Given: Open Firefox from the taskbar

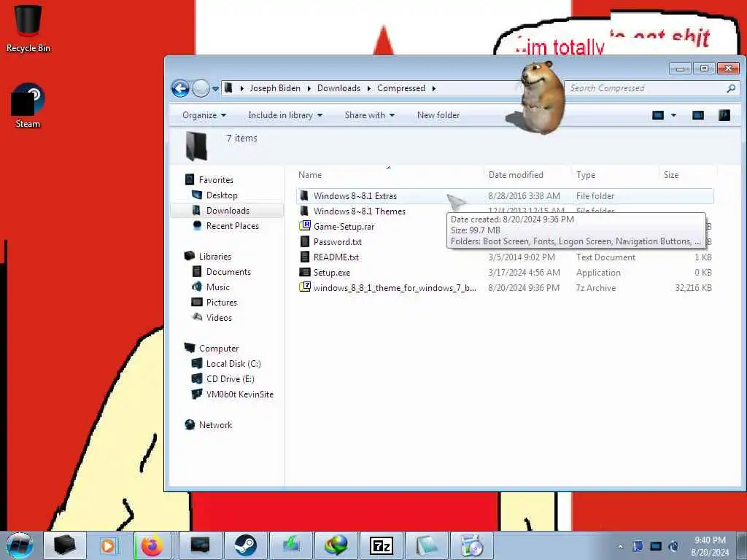Looking at the screenshot, I should click(152, 545).
